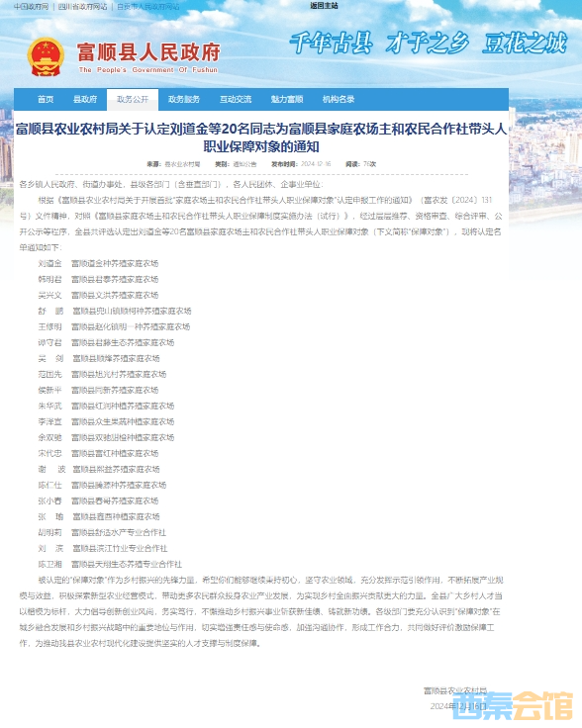The height and width of the screenshot is (728, 582).
Task: Click the row 余双驰 双驰甜橙种植家庭农场
Action: click(106, 437)
